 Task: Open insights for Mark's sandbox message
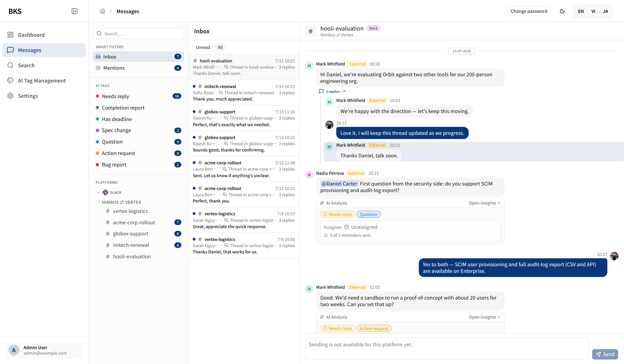point(484,317)
